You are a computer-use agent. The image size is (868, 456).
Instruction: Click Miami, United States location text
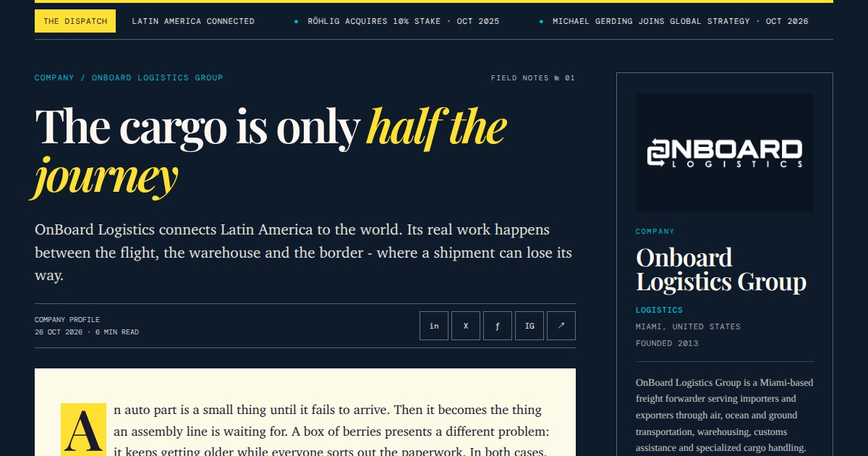pyautogui.click(x=688, y=326)
